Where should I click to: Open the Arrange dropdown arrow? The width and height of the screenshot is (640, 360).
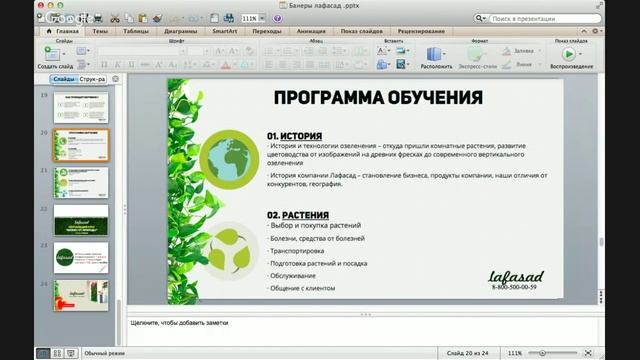pos(444,53)
